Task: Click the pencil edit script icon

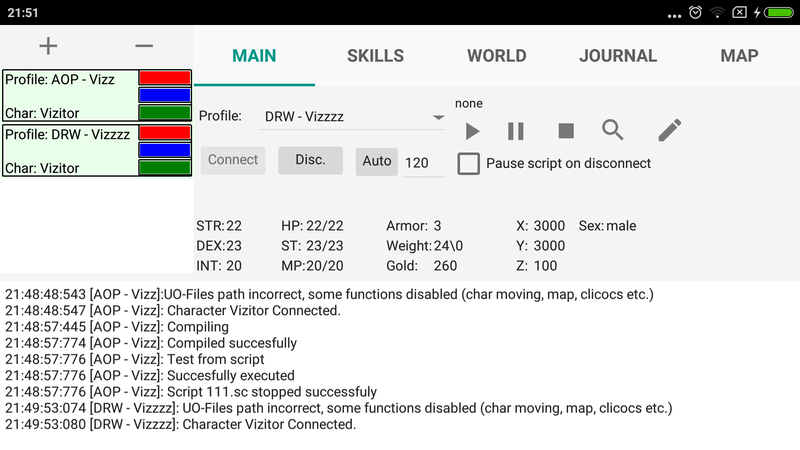Action: point(670,130)
